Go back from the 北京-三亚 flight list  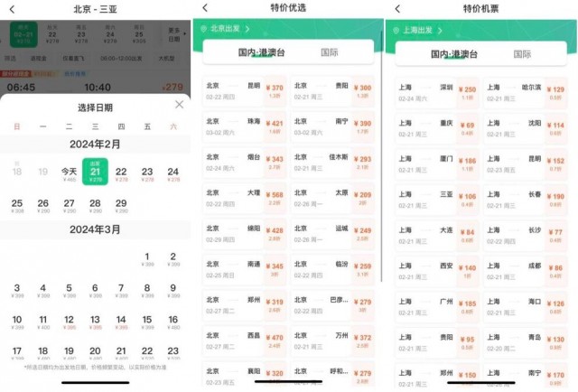point(12,9)
